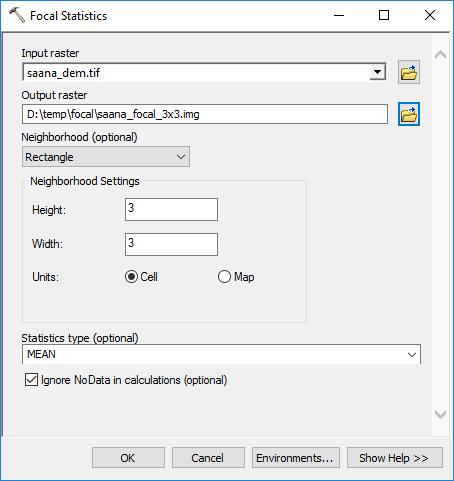Click the Neighborhood Settings group label
Image resolution: width=454 pixels, height=481 pixels.
coord(85,181)
